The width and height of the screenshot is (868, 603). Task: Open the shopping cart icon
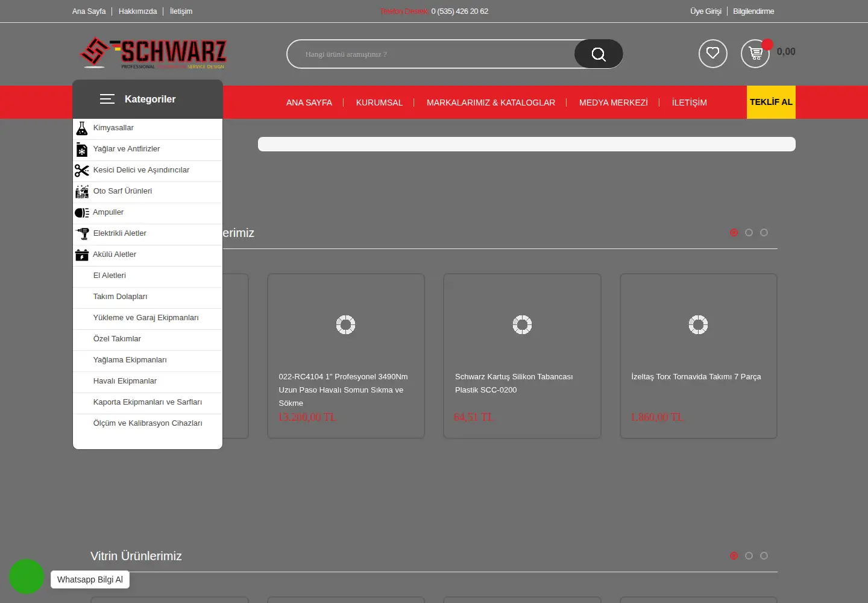click(755, 54)
